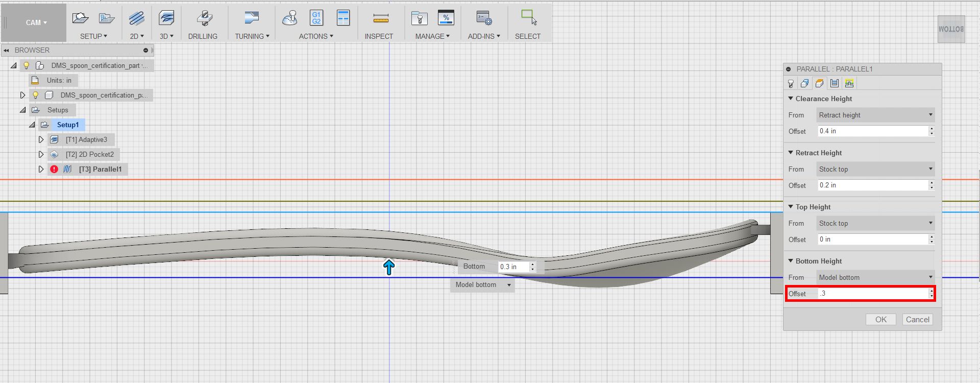This screenshot has height=383, width=980.
Task: Open the Post Process G1 G2 icon
Action: coord(316,18)
